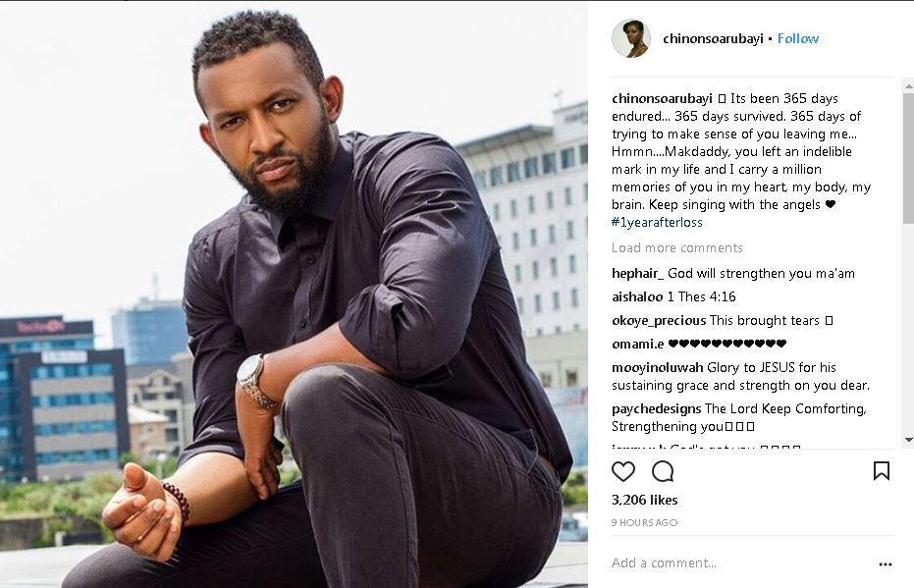Like the post with the heart icon
Viewport: 914px width, 588px height.
pos(623,471)
